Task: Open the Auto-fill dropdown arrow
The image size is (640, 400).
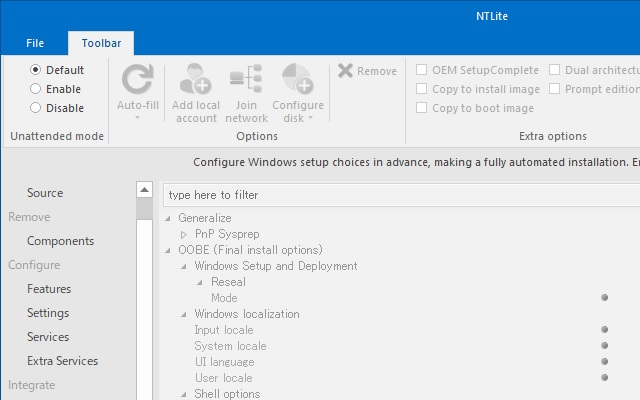Action: pos(138,118)
